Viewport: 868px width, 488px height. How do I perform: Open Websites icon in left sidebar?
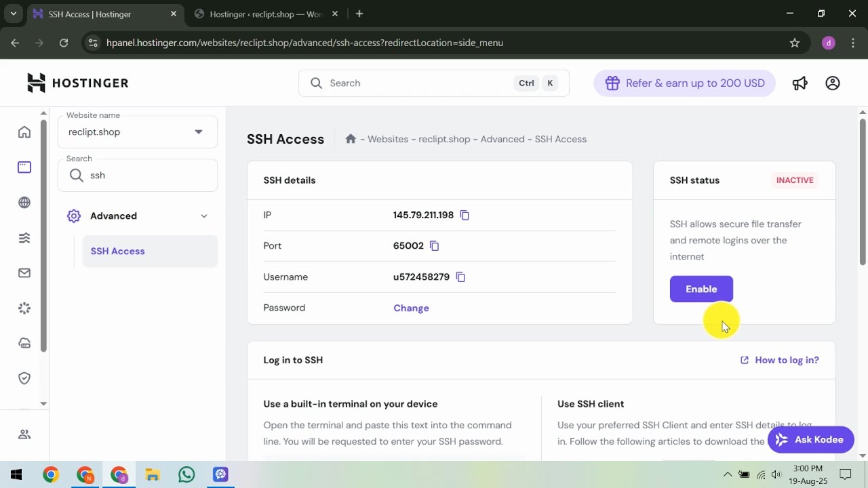24,167
